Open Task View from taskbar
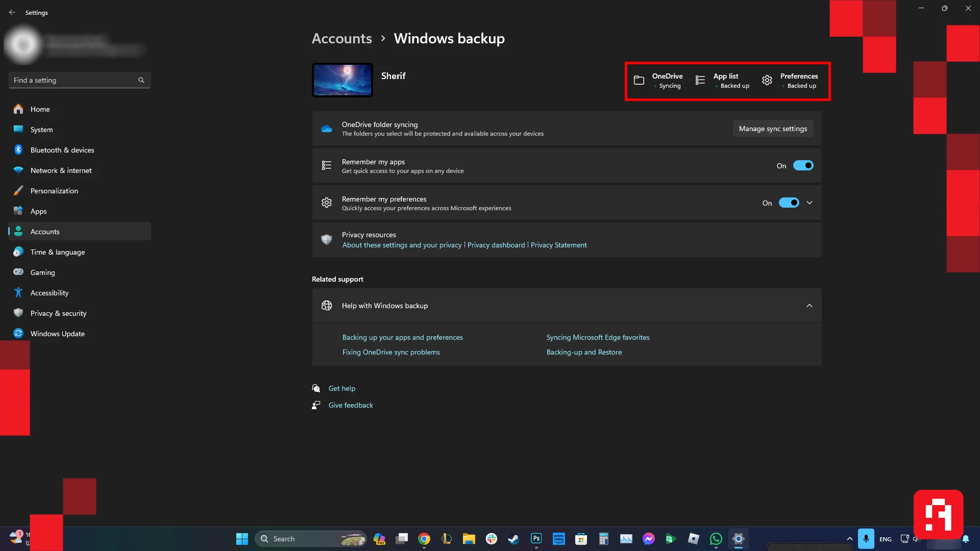The height and width of the screenshot is (551, 980). click(x=402, y=539)
